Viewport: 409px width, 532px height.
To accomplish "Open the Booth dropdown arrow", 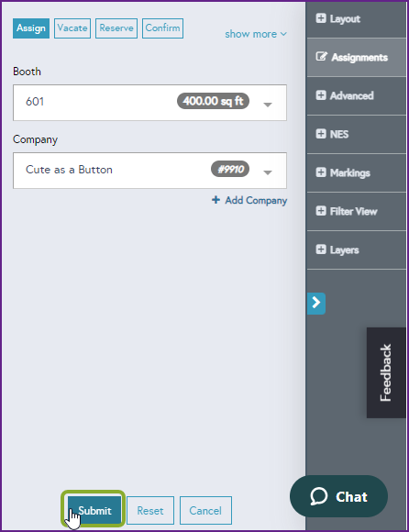I will click(x=268, y=105).
